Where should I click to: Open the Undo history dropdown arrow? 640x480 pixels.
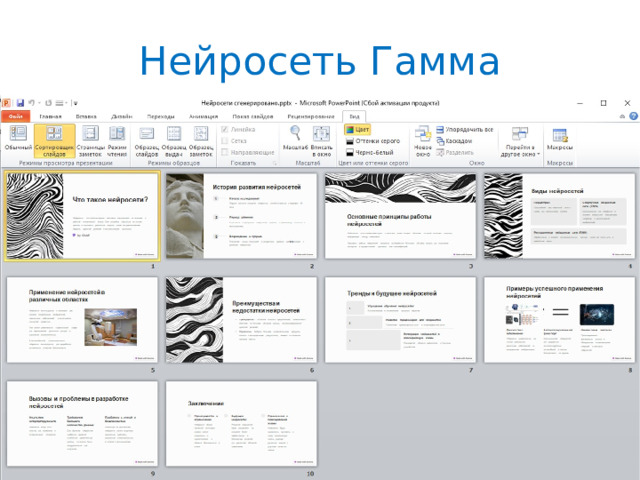point(39,103)
